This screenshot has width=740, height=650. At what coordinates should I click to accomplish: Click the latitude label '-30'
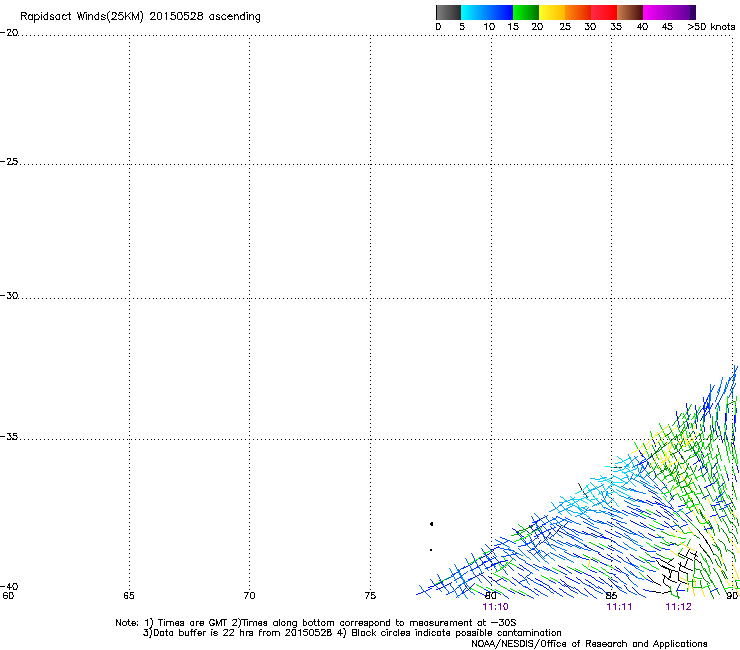(9, 295)
